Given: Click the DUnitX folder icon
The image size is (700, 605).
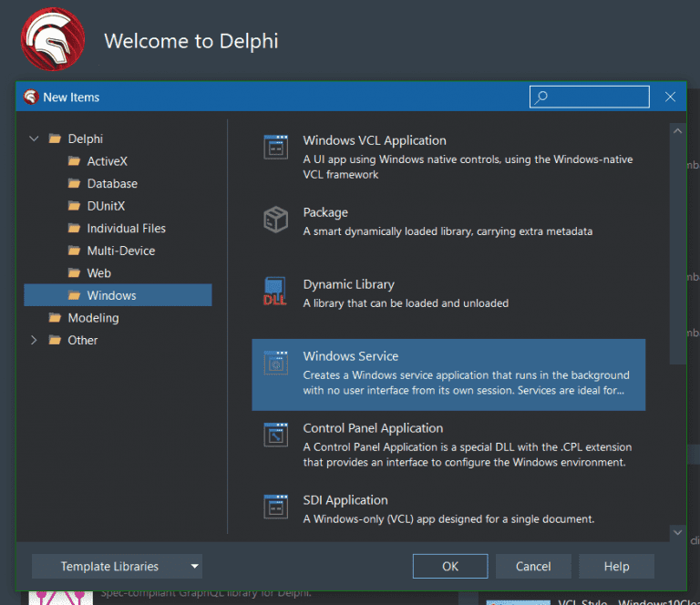Looking at the screenshot, I should [x=74, y=206].
